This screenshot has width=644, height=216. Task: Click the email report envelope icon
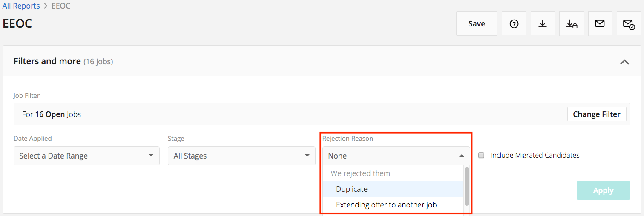600,24
